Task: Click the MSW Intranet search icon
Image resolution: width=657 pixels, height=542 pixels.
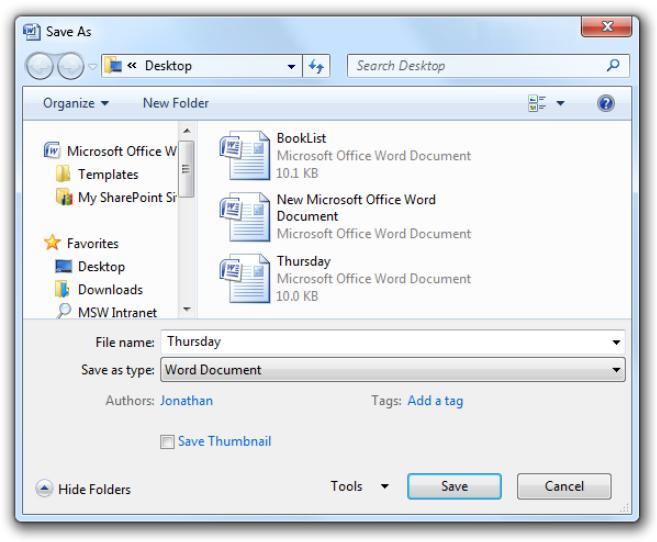Action: point(63,311)
